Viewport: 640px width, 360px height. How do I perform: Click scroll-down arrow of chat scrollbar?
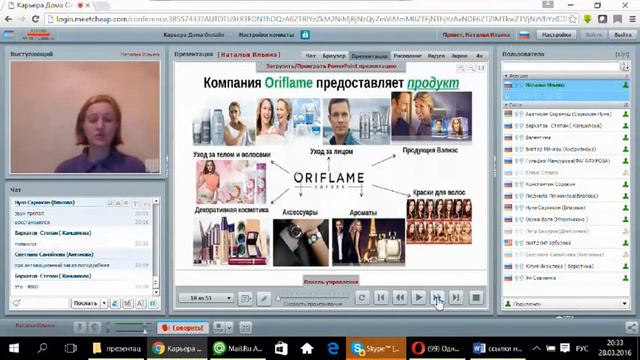pos(156,292)
